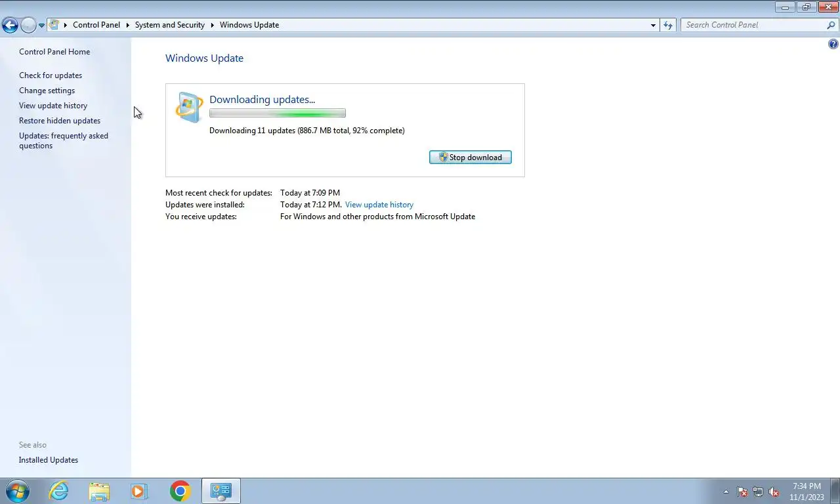This screenshot has width=840, height=504.
Task: Show hidden tray icons arrow
Action: tap(726, 492)
